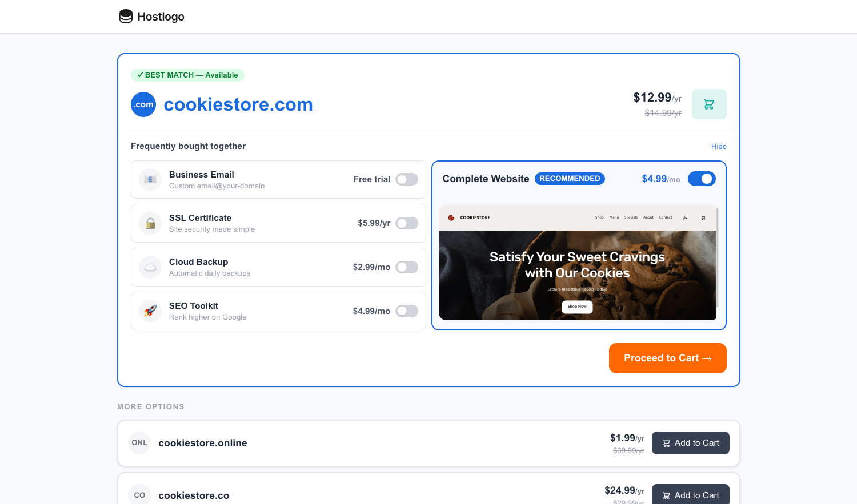Image resolution: width=857 pixels, height=504 pixels.
Task: Click the user account icon in website preview
Action: tap(685, 217)
